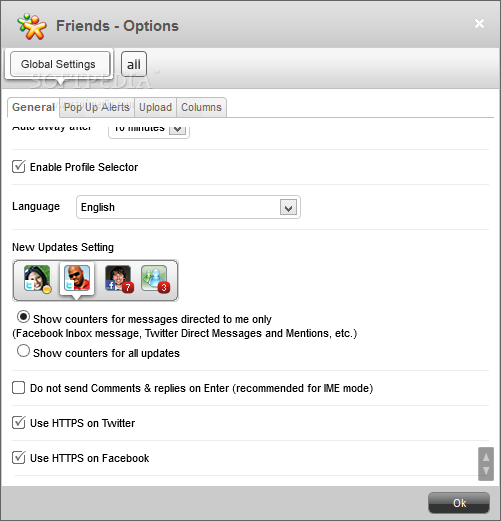The width and height of the screenshot is (501, 521).
Task: Open the Language dropdown
Action: pos(188,207)
